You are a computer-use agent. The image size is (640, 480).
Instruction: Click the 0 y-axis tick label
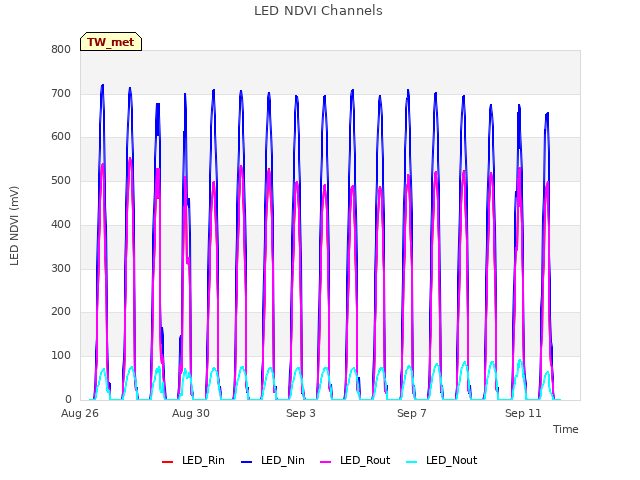coord(68,400)
